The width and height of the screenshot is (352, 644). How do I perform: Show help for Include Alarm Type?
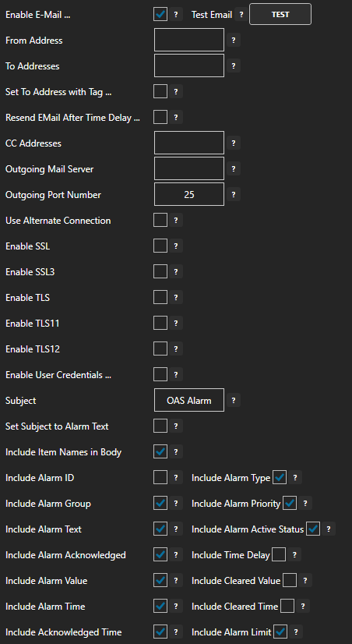[295, 478]
